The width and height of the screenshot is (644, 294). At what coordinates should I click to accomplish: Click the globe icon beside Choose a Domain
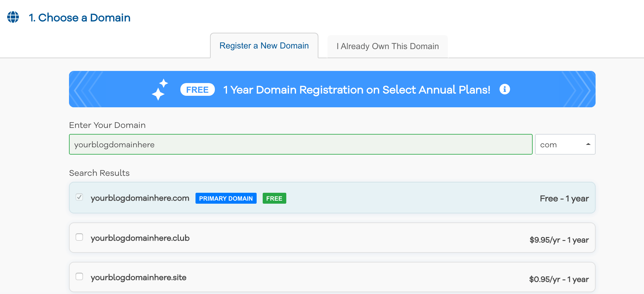13,18
